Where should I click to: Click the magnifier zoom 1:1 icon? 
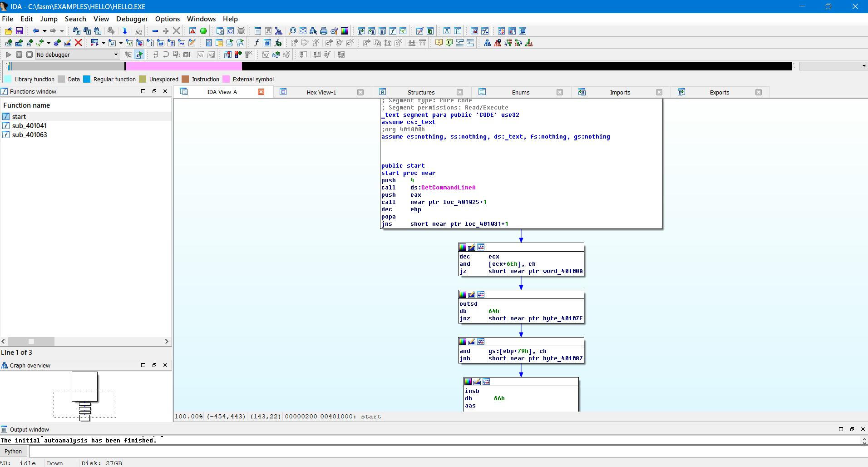[x=292, y=31]
